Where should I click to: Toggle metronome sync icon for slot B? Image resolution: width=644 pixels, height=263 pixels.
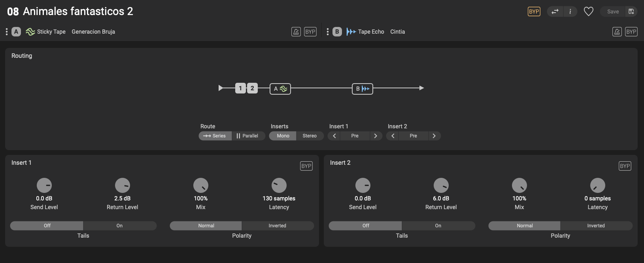(x=617, y=32)
